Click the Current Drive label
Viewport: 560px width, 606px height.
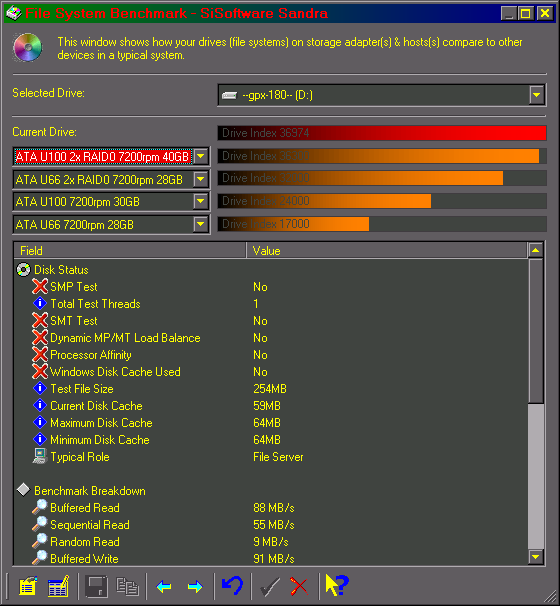tap(44, 132)
